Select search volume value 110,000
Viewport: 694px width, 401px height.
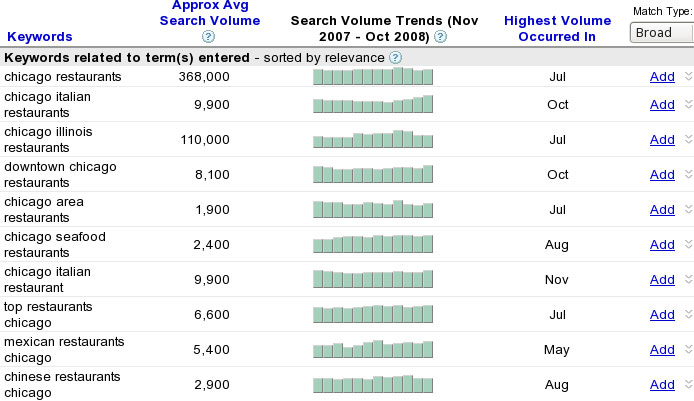point(205,140)
